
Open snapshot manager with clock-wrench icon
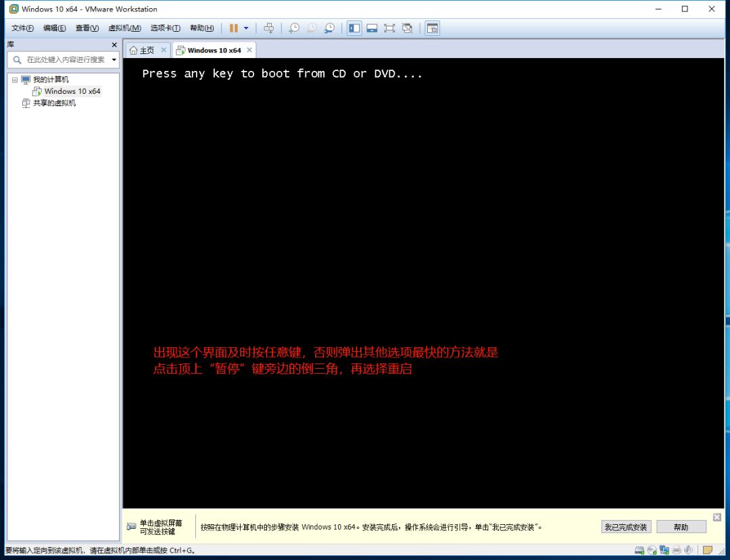click(x=329, y=28)
